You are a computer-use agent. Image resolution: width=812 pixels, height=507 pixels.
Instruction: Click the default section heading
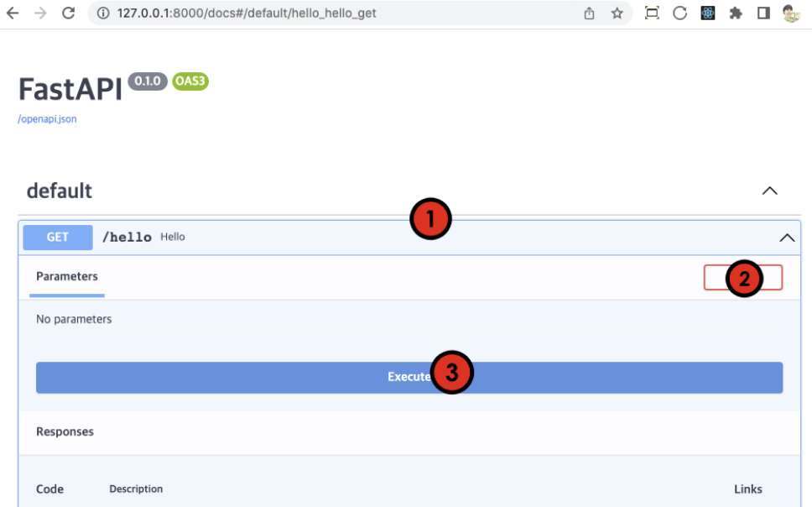(59, 191)
